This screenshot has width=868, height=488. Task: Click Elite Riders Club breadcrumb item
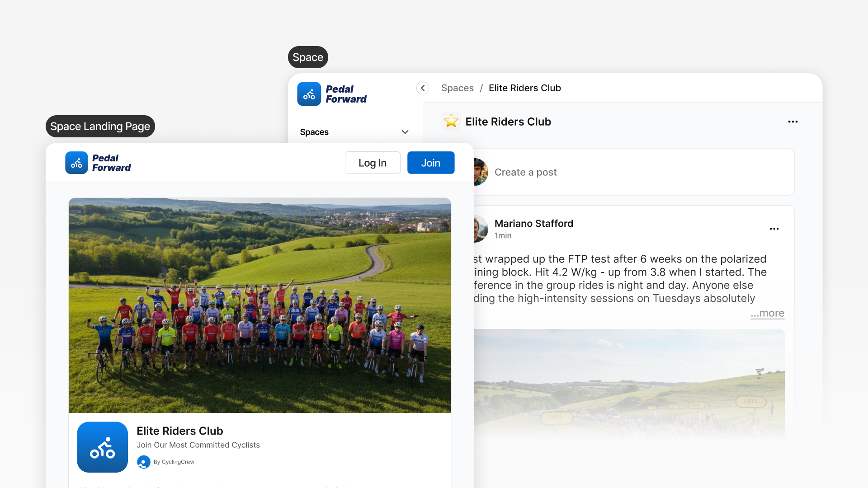[524, 88]
